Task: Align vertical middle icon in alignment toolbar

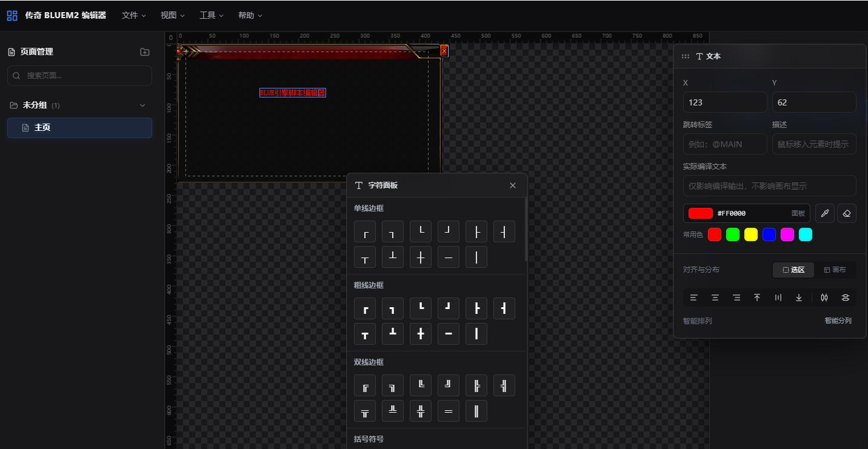Action: [778, 298]
